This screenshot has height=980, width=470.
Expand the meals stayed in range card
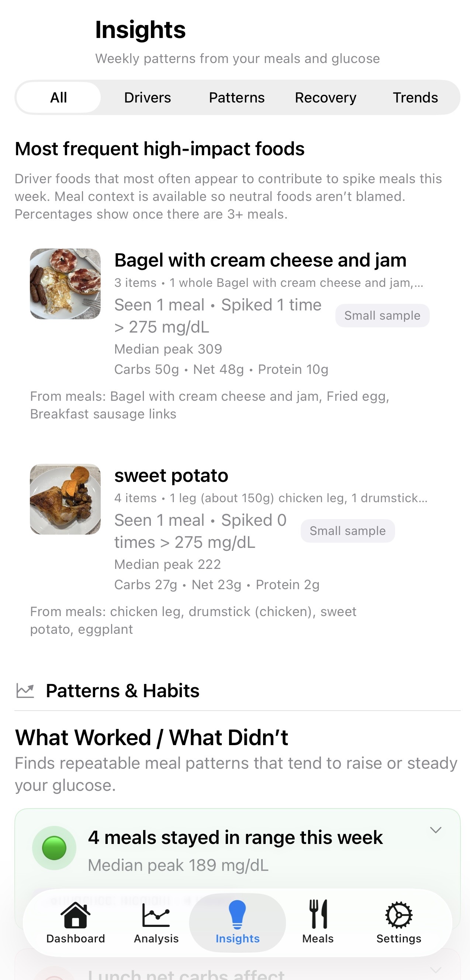(435, 830)
